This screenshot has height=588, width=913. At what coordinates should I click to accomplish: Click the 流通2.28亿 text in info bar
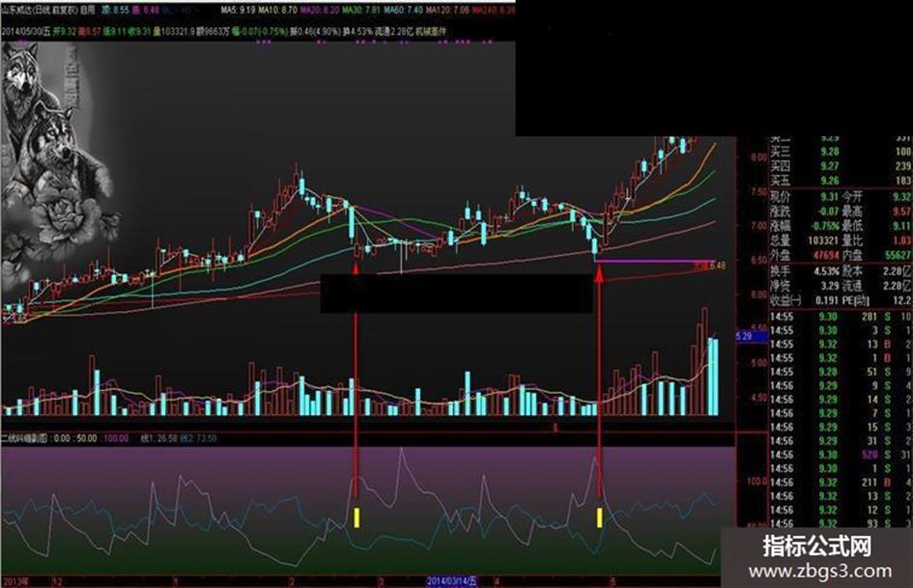pyautogui.click(x=395, y=32)
